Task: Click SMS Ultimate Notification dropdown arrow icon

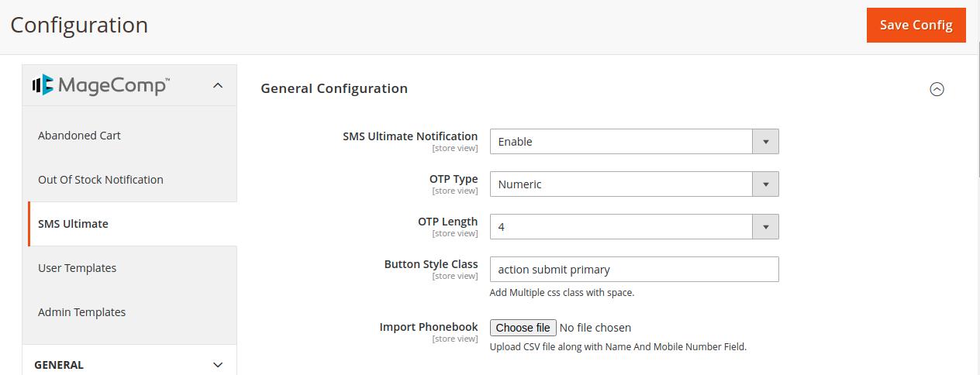Action: (765, 142)
